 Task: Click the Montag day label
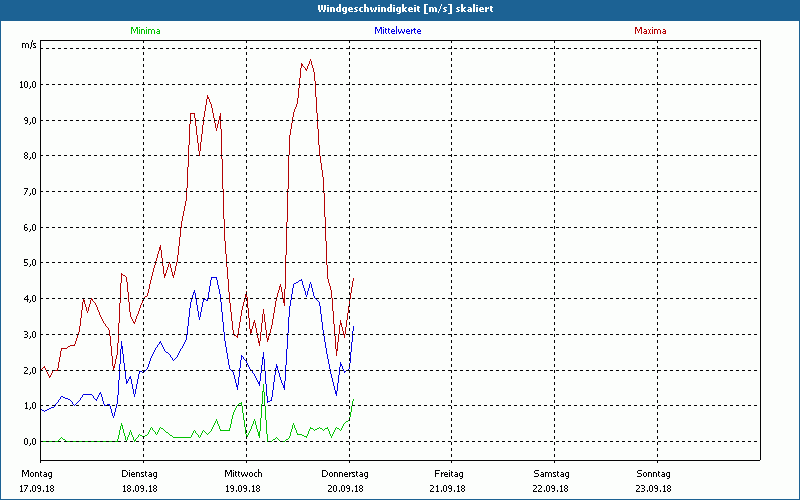37,474
